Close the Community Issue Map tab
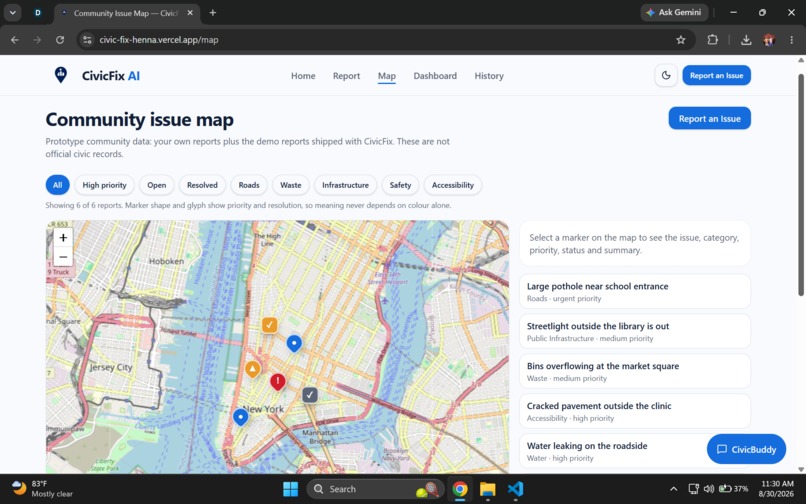 (x=190, y=13)
